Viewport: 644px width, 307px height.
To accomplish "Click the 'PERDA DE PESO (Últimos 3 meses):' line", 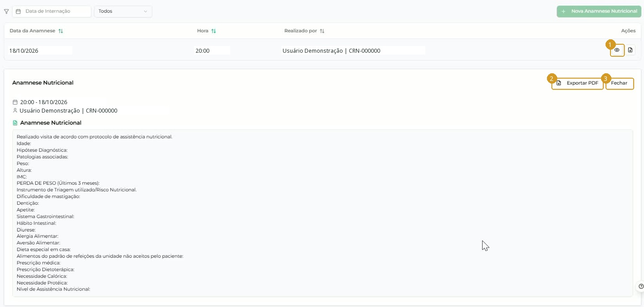I will click(58, 183).
